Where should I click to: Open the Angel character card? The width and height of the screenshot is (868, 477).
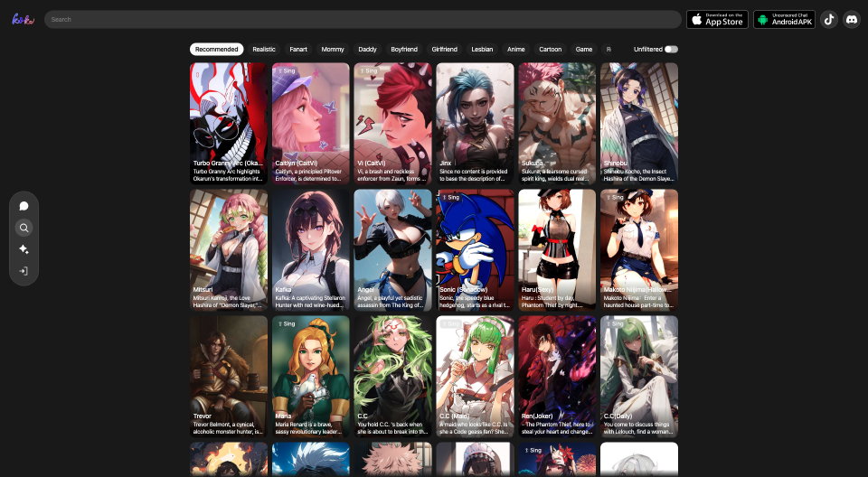[x=393, y=250]
